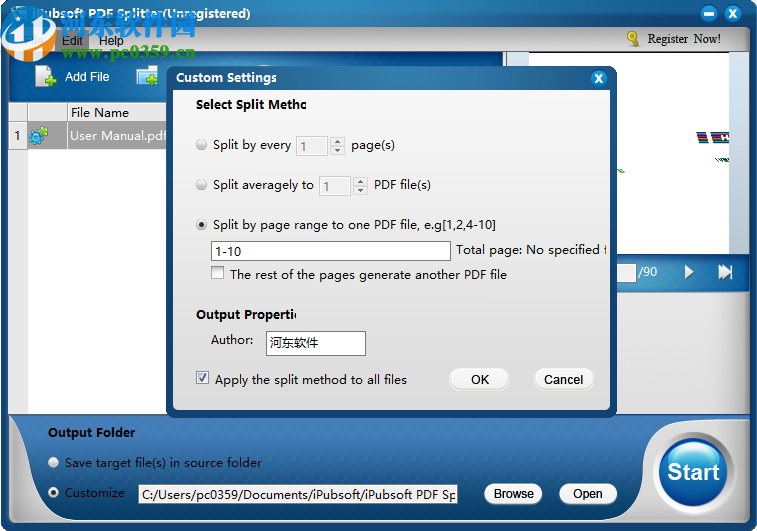Click the Split averagely number field
757x531 pixels.
(335, 186)
